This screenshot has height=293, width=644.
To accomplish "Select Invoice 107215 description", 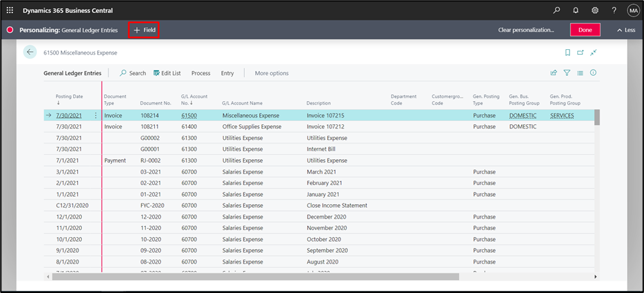I will pyautogui.click(x=325, y=115).
